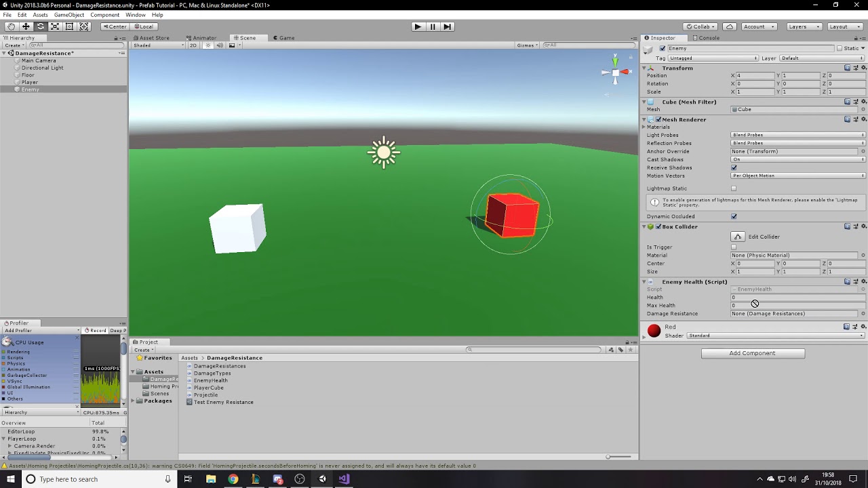Screen dimensions: 868x488
Task: Switch to the Game tab
Action: (x=283, y=38)
